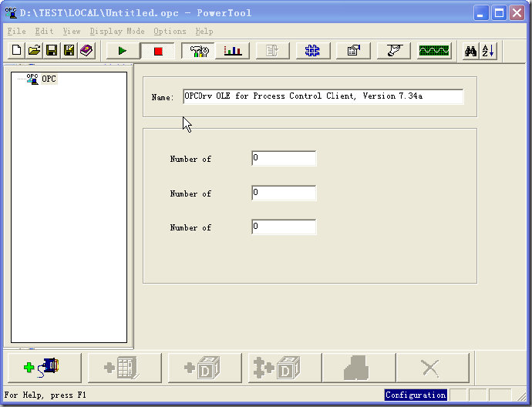Click the blue grid data monitor icon
Viewport: 532px width, 407px height.
(x=313, y=51)
